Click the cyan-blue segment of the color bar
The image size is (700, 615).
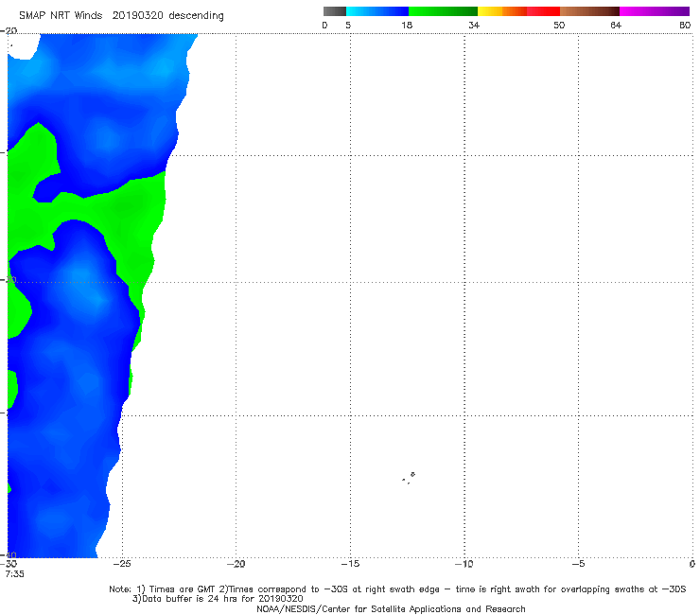pyautogui.click(x=377, y=11)
